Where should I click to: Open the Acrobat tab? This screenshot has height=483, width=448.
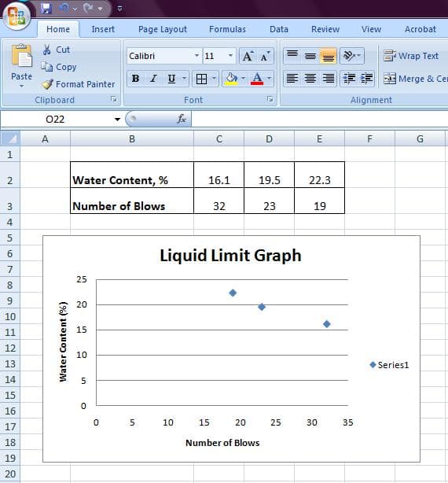[x=420, y=29]
